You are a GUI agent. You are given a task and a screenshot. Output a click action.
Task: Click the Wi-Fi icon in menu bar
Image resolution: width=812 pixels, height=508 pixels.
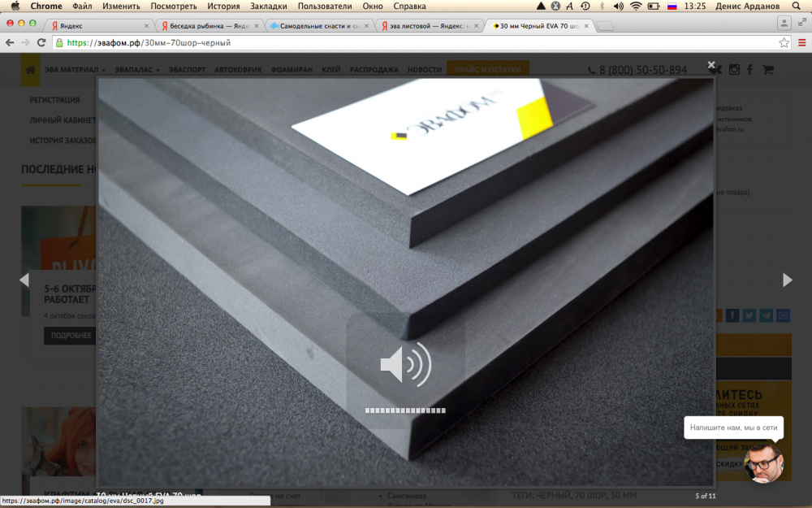[x=635, y=6]
